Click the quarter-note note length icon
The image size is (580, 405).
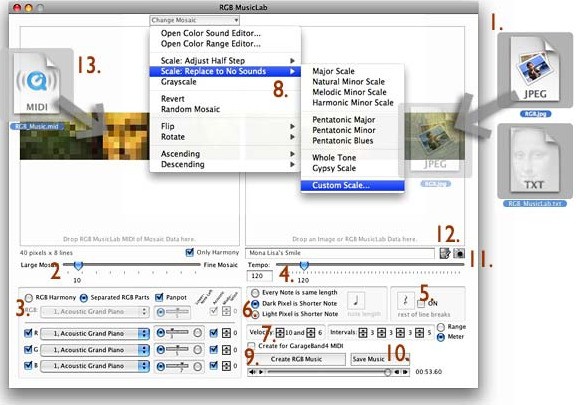(356, 300)
